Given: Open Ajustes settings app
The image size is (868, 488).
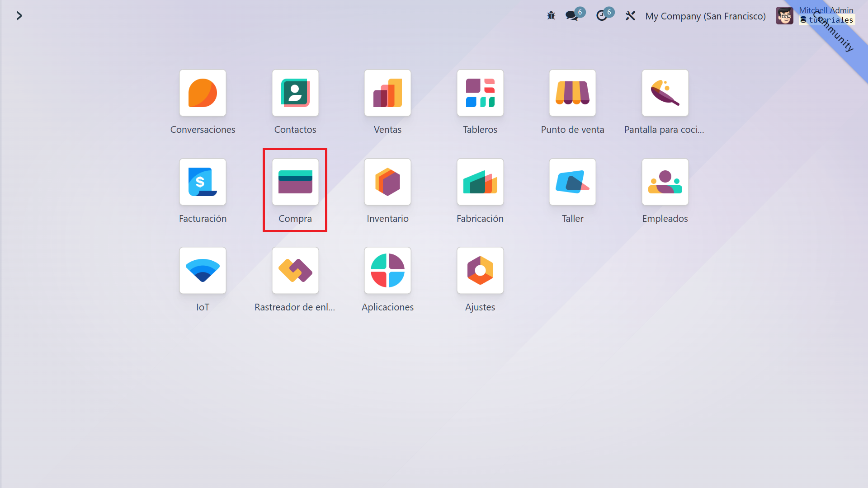Looking at the screenshot, I should (480, 271).
